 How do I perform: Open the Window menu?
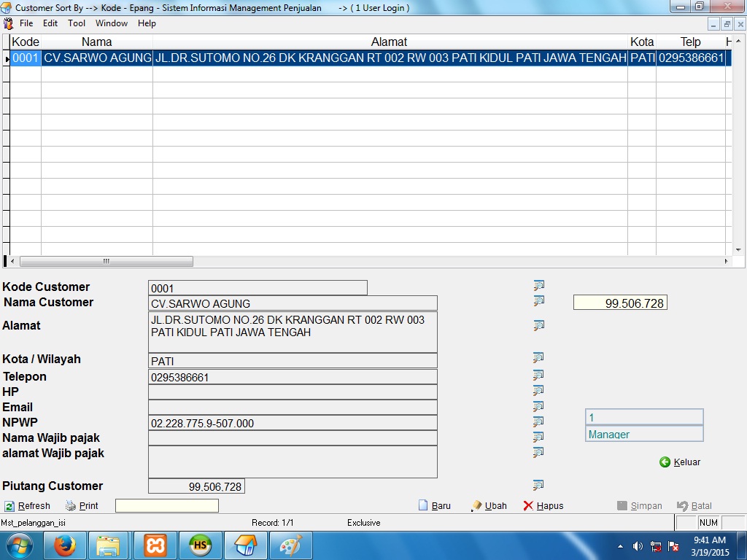pyautogui.click(x=112, y=23)
